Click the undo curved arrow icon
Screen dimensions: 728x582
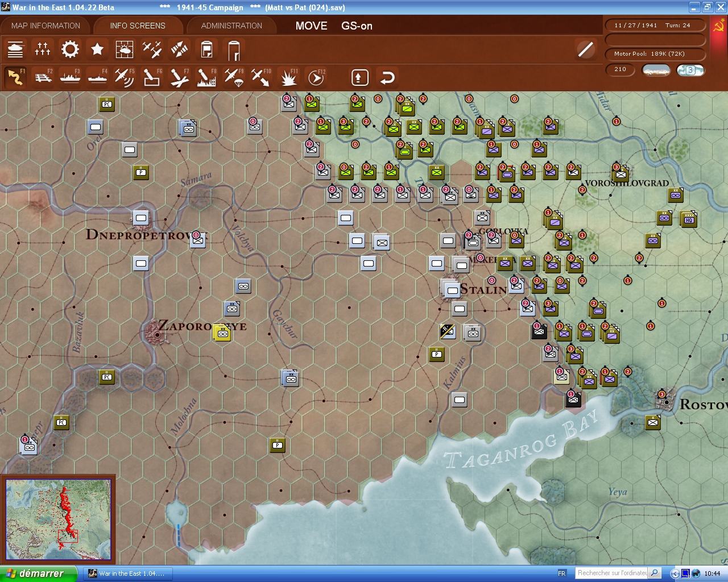click(387, 77)
